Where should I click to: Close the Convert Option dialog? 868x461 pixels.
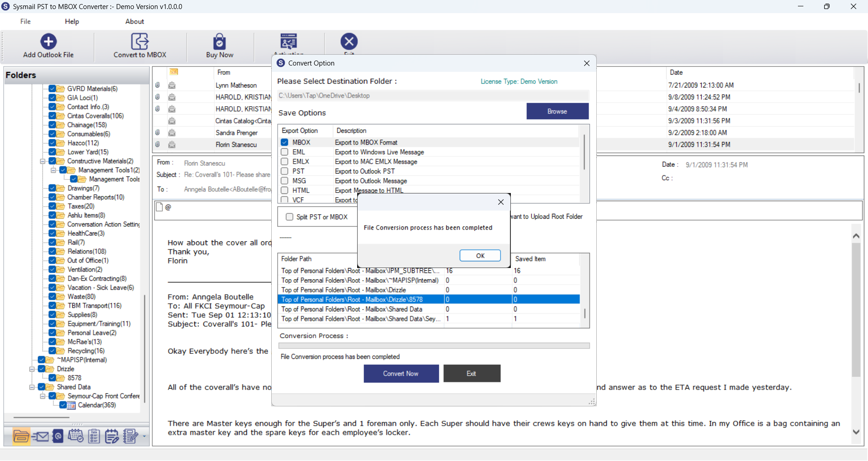point(587,63)
